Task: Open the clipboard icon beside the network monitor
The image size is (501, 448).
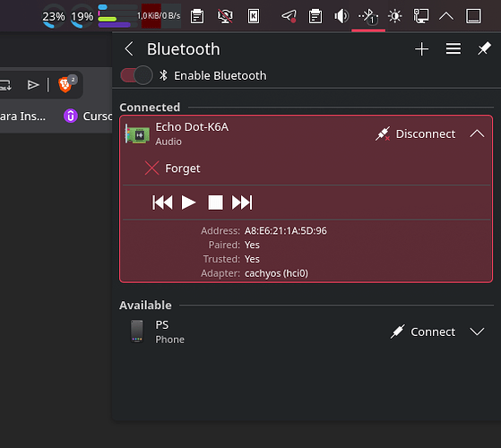Action: pyautogui.click(x=197, y=16)
